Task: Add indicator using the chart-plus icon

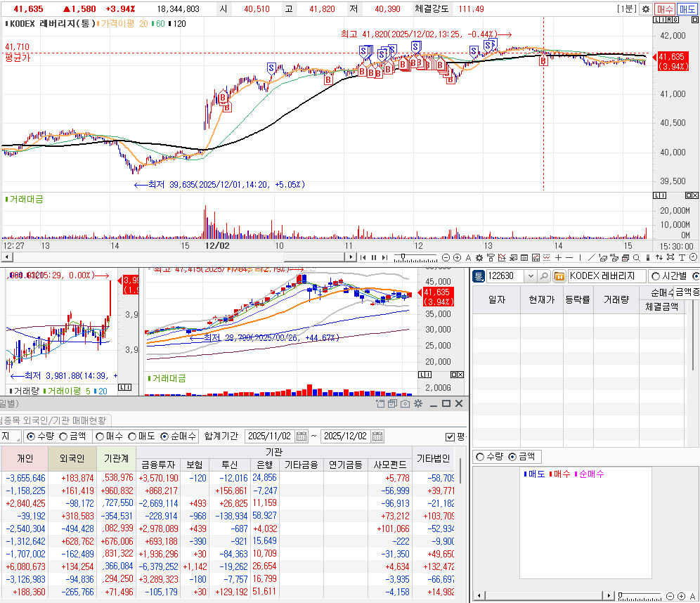Action: (503, 257)
